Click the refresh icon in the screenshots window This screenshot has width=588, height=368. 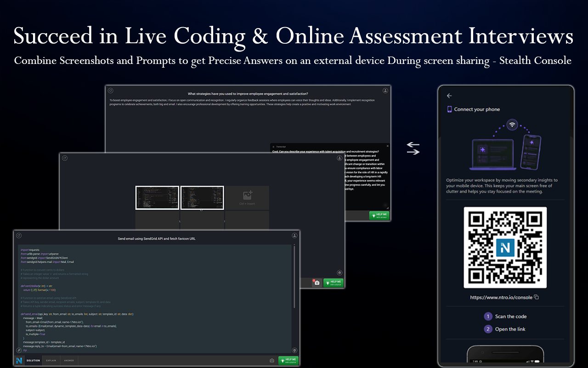click(65, 158)
